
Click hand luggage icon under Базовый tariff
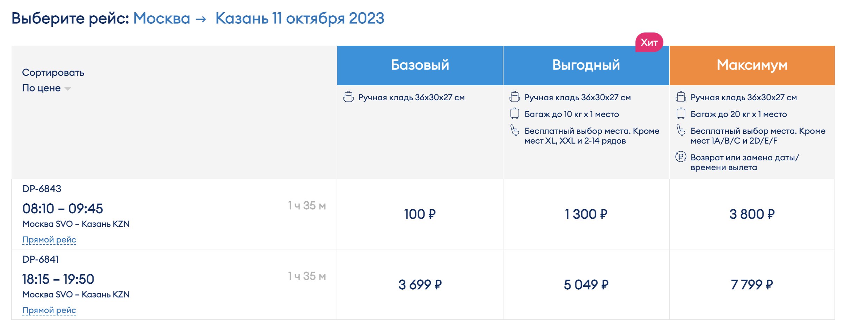pyautogui.click(x=348, y=97)
